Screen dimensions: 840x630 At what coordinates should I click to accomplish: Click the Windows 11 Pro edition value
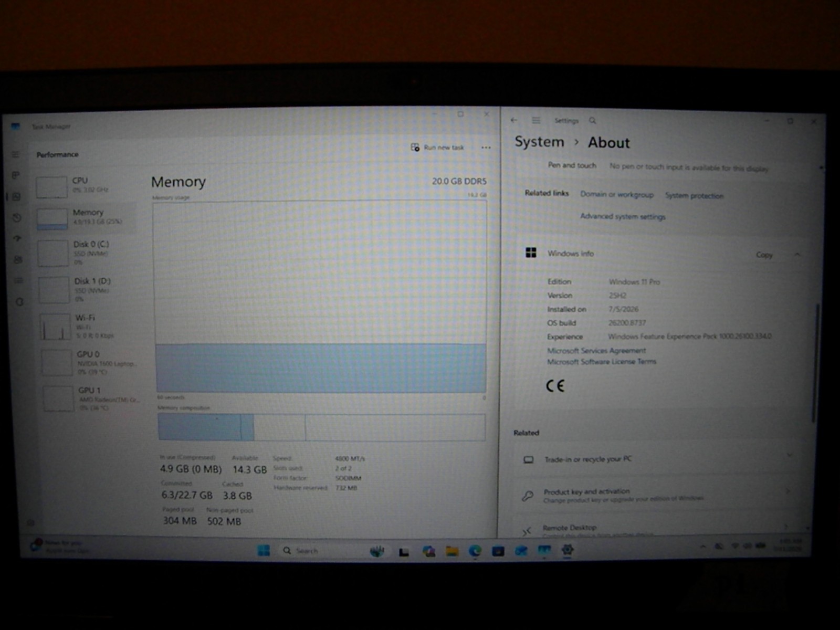tap(634, 282)
